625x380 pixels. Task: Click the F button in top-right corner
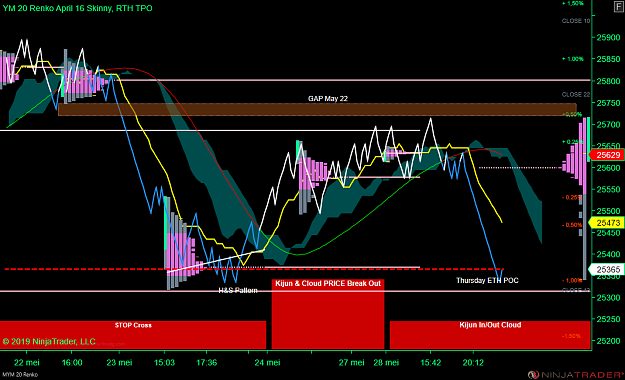(x=619, y=7)
